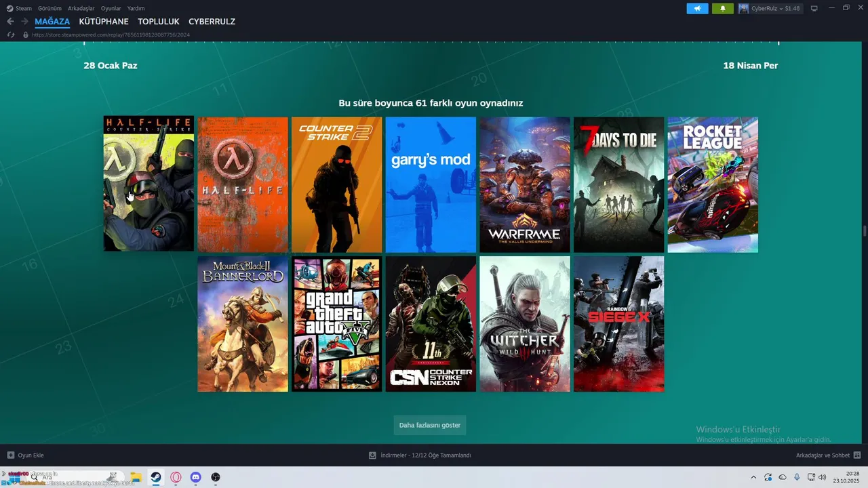
Task: Go back with the left arrow
Action: (10, 22)
